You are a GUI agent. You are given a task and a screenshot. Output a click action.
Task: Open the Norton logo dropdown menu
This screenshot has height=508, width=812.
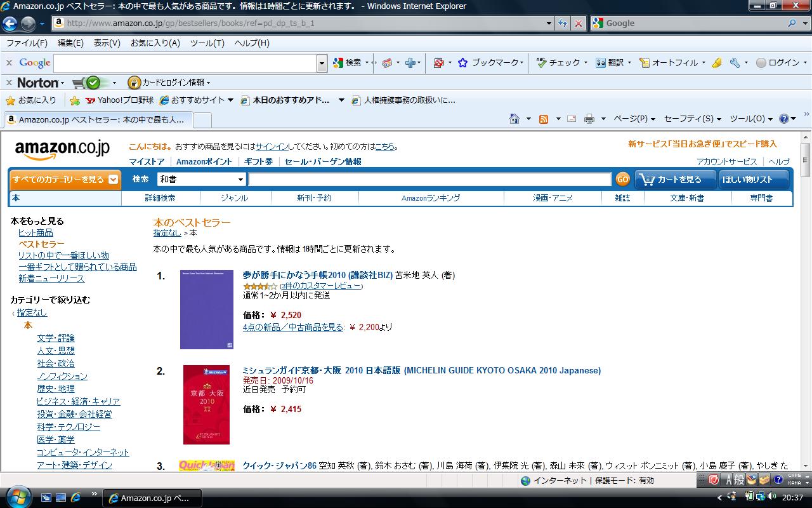pos(41,83)
